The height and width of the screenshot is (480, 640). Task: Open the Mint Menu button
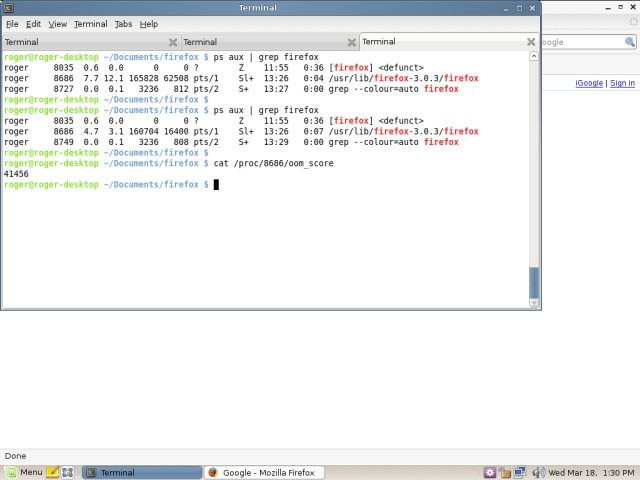coord(24,472)
